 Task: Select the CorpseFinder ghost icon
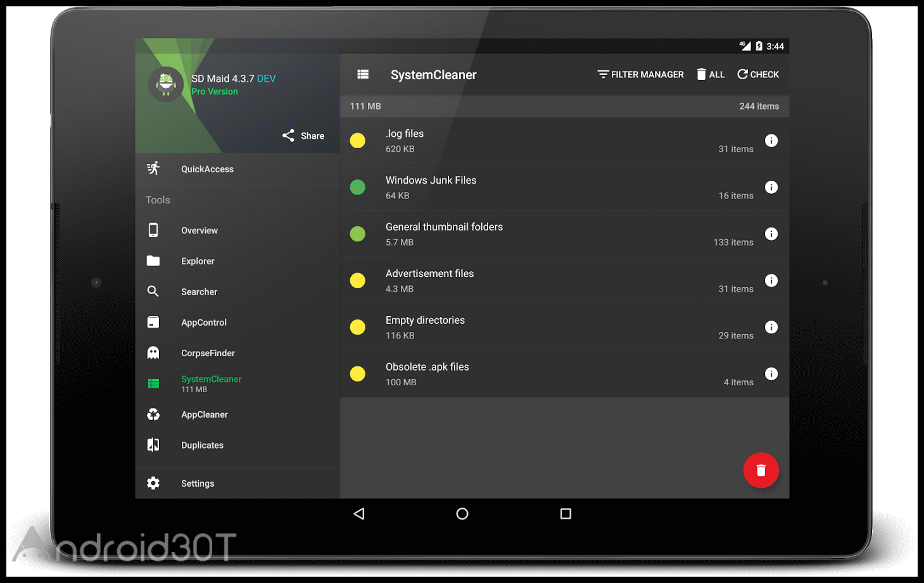[x=153, y=353]
